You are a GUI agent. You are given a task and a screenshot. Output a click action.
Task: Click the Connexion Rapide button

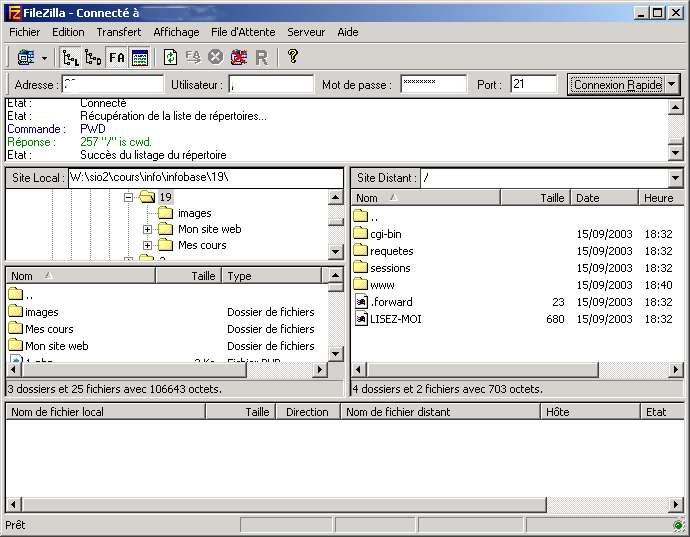coord(617,85)
